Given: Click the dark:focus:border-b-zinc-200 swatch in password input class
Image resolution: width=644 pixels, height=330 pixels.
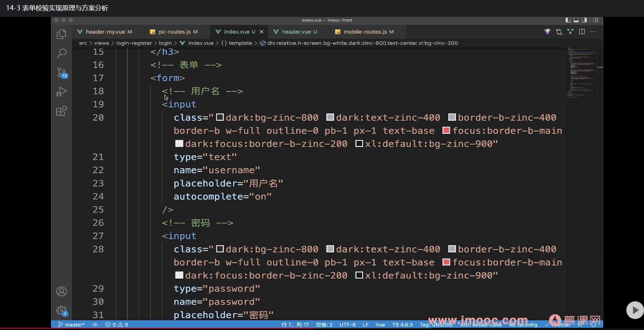Looking at the screenshot, I should pos(179,275).
